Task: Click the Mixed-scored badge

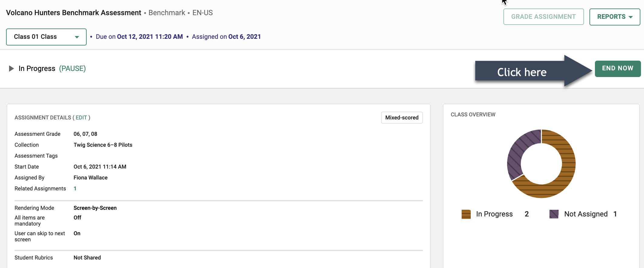Action: 402,118
